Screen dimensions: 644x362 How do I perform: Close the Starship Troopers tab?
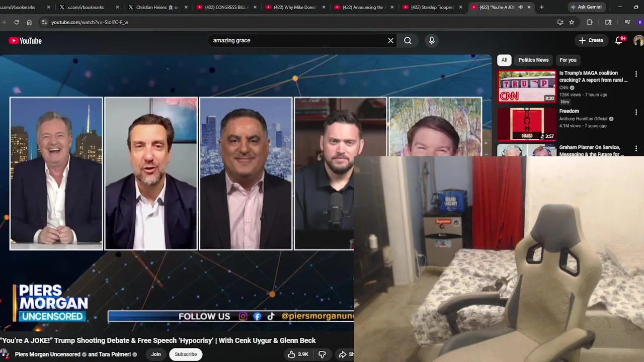(x=460, y=7)
